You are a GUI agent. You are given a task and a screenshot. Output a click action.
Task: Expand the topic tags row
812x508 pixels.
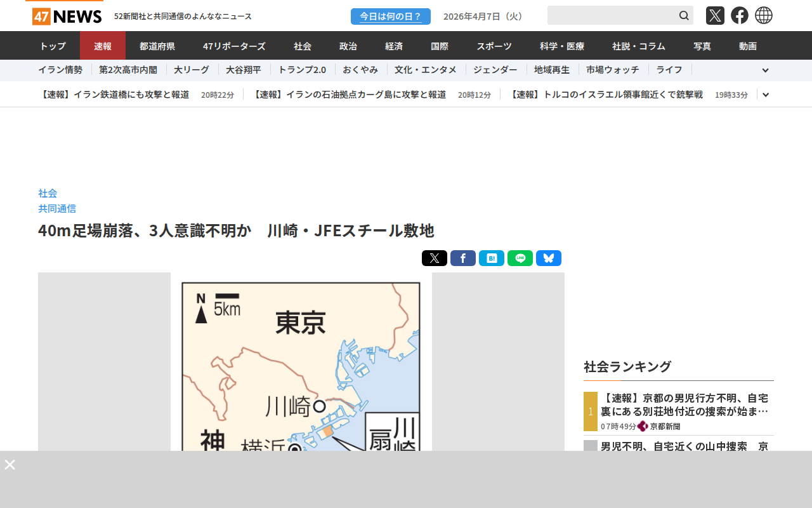[x=765, y=70]
